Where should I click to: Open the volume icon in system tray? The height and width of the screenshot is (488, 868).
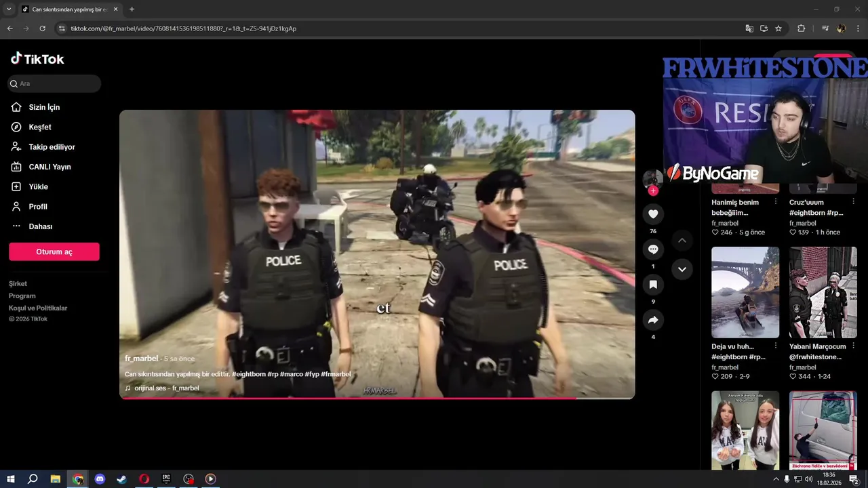click(x=809, y=479)
